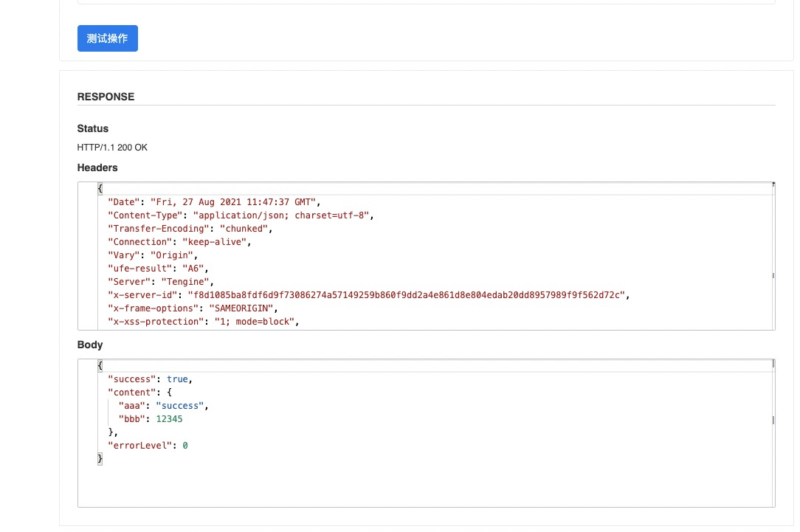
Task: Click the "Vary" Origin line
Action: (x=153, y=255)
